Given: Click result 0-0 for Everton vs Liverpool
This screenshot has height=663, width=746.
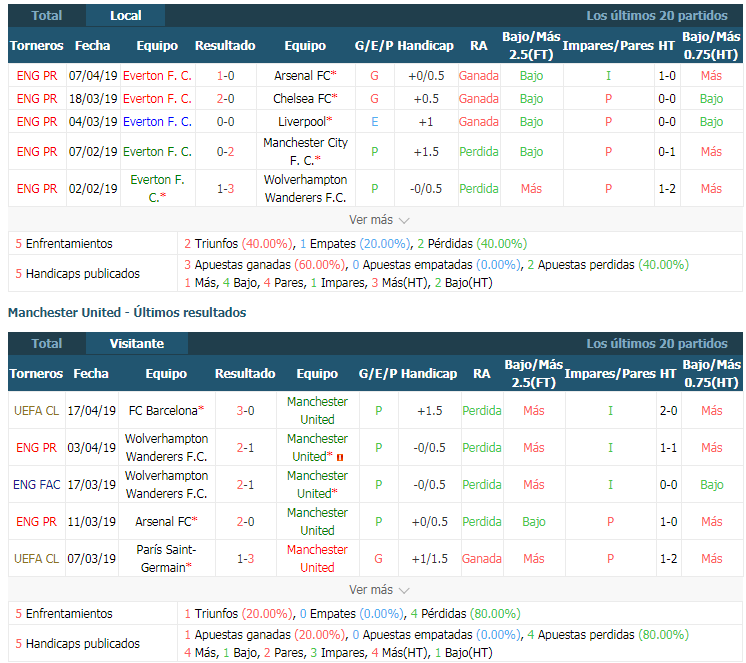Looking at the screenshot, I should click(x=226, y=122).
